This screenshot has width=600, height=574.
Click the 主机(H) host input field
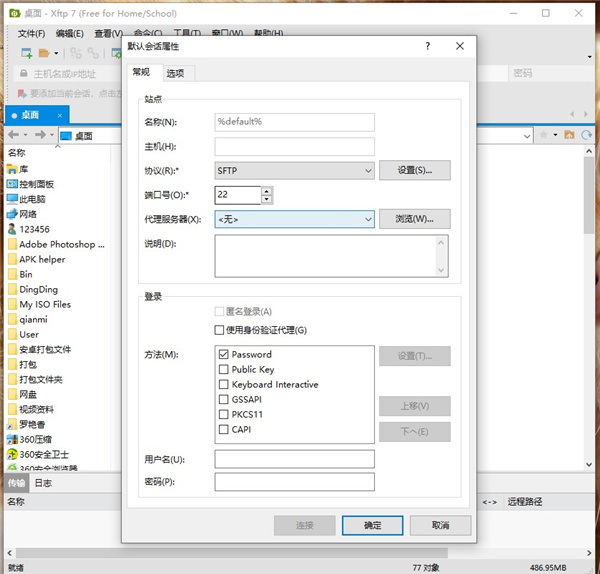coord(294,147)
